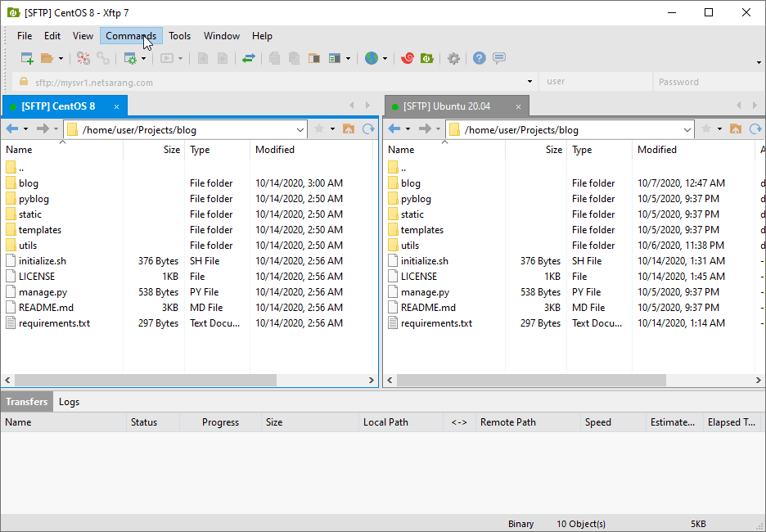Select the Transfers tab
The width and height of the screenshot is (766, 532).
(x=26, y=402)
